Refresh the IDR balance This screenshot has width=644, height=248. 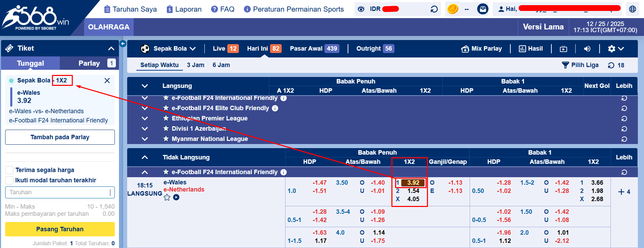pyautogui.click(x=434, y=9)
